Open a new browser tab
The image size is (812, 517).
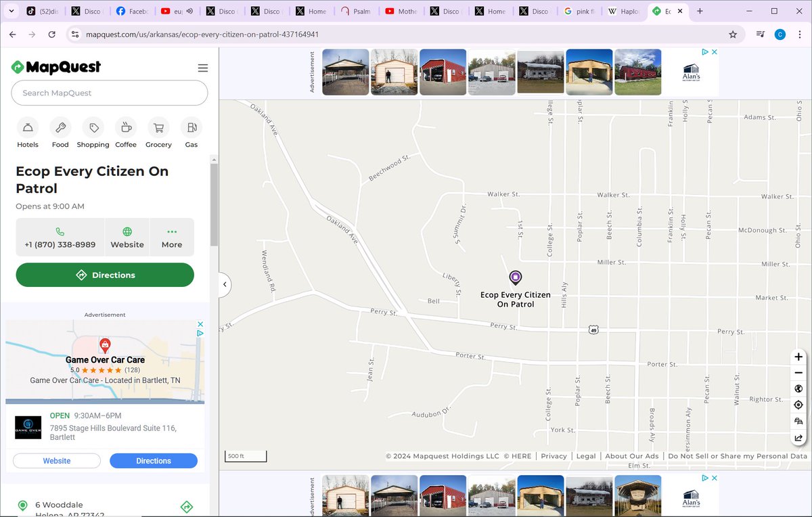tap(700, 12)
